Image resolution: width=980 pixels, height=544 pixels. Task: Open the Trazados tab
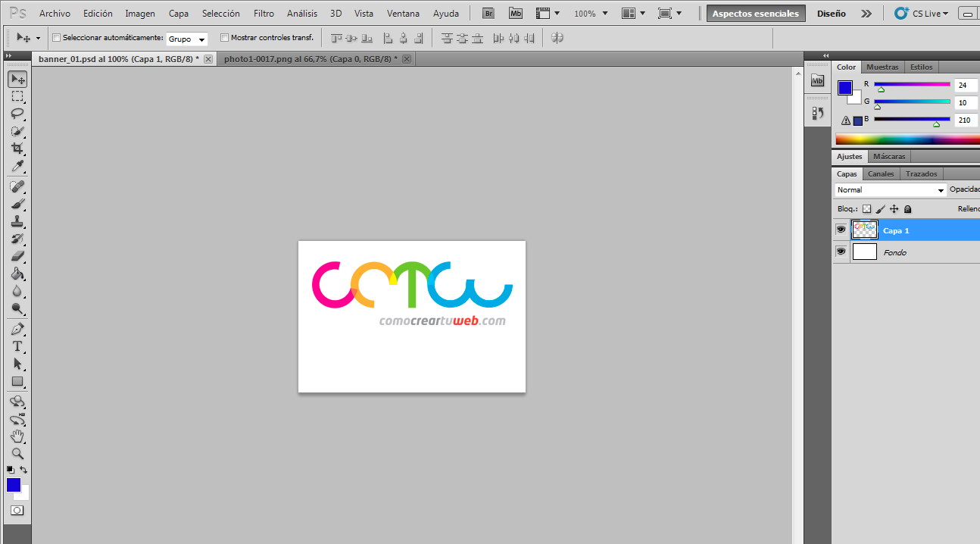coord(922,174)
